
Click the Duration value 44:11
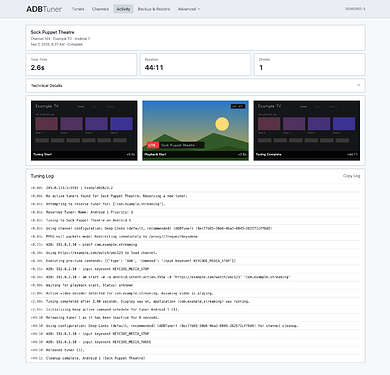[x=154, y=68]
